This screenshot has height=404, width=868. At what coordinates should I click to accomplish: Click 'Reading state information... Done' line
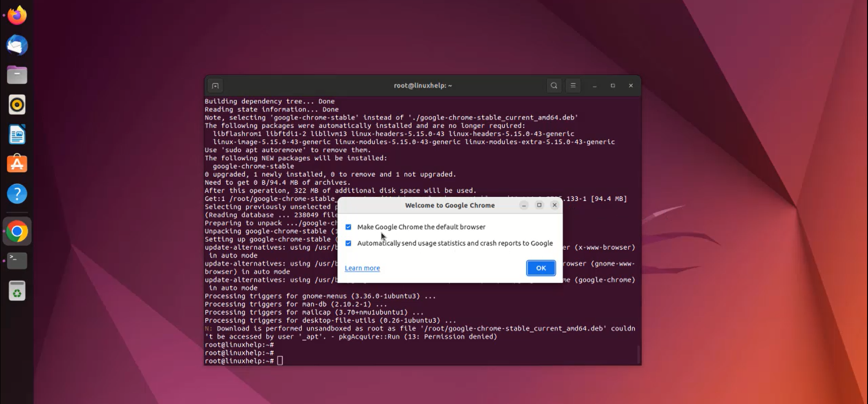click(x=271, y=109)
